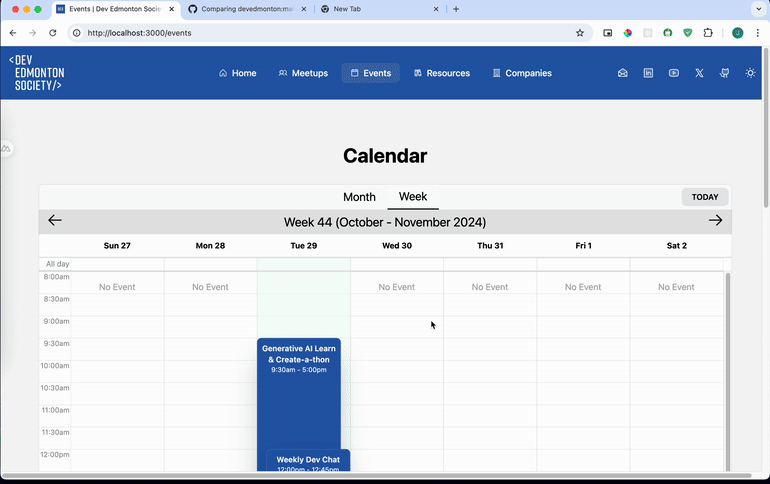Toggle the light/dark theme sun icon

[750, 73]
